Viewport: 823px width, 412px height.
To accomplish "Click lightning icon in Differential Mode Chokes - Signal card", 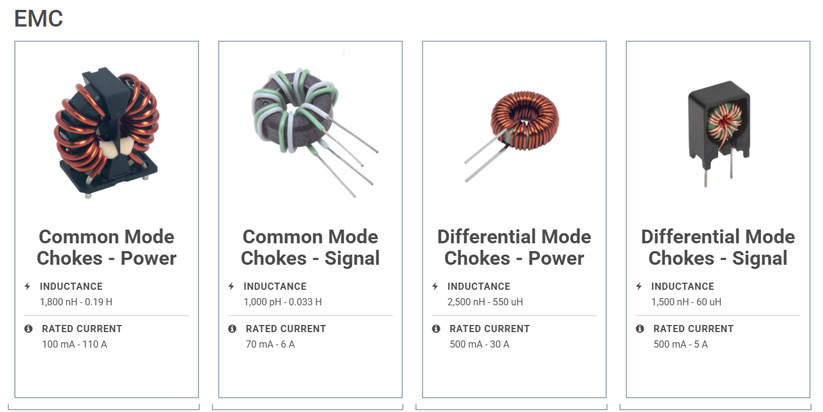I will 639,287.
